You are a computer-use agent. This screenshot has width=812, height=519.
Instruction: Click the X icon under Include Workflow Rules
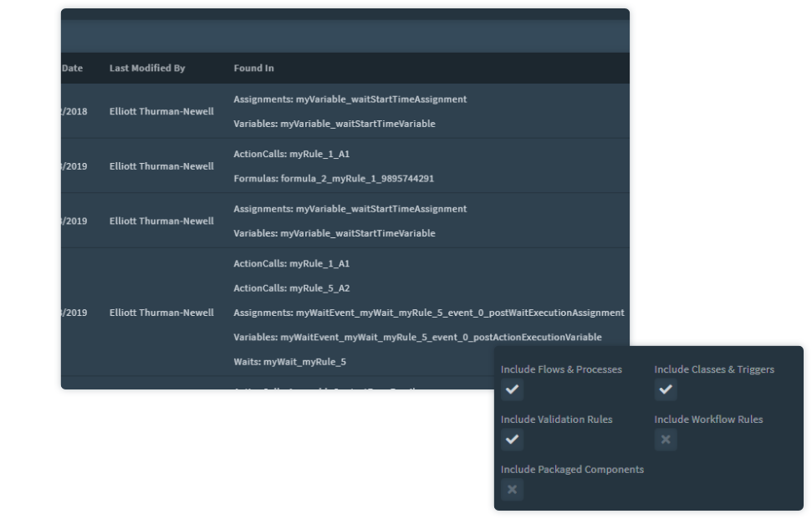[666, 440]
